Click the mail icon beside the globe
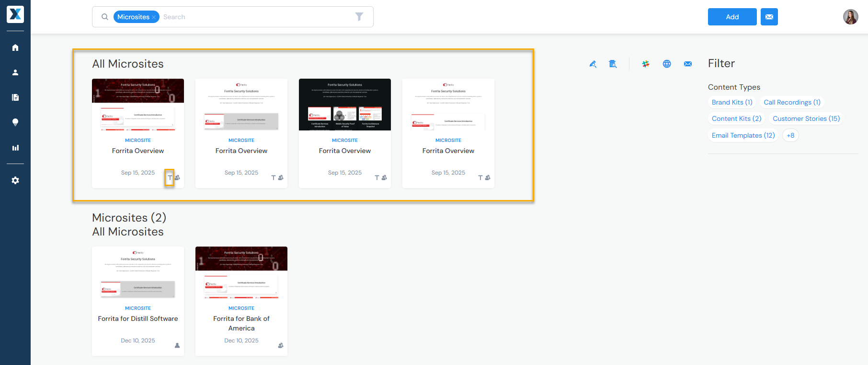 [x=688, y=64]
